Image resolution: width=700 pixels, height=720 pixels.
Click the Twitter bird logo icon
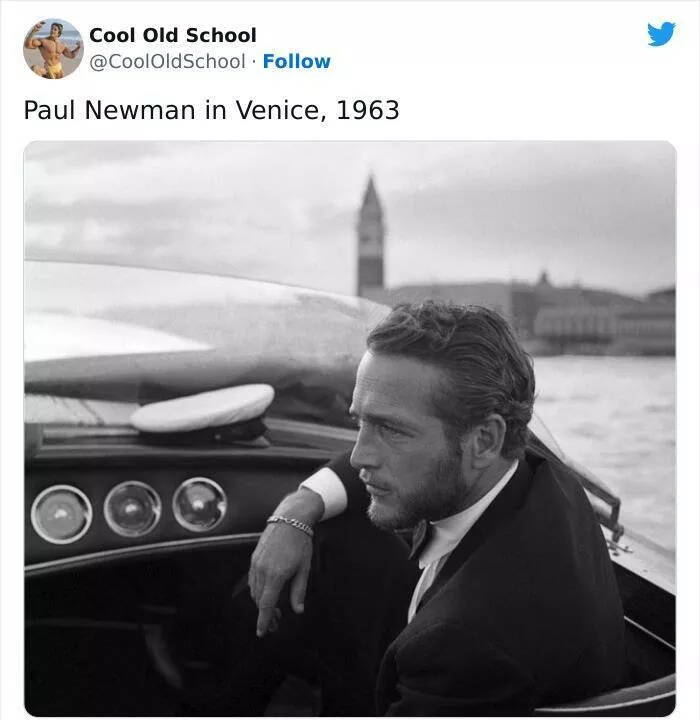pyautogui.click(x=660, y=34)
